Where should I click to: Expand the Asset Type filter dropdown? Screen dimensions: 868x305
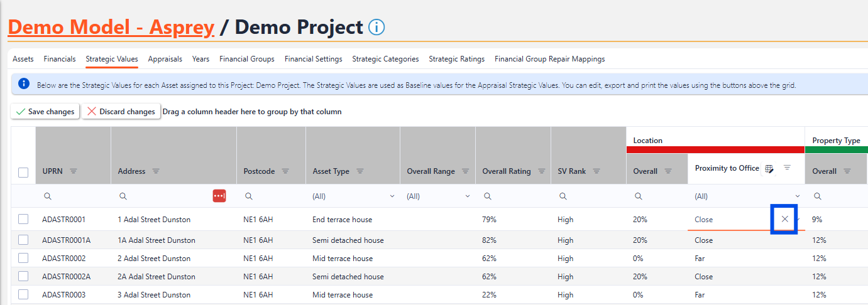[392, 196]
